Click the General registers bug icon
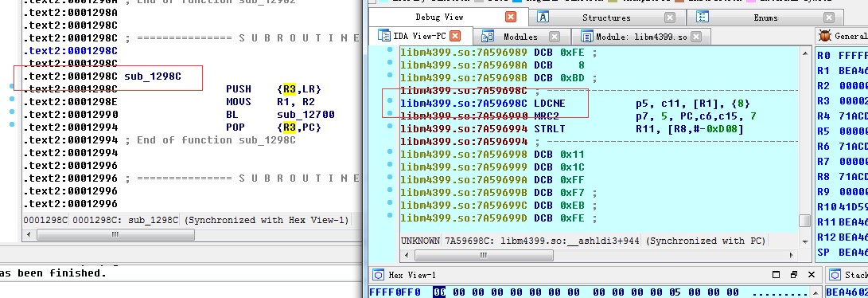This screenshot has height=298, width=868. 825,36
